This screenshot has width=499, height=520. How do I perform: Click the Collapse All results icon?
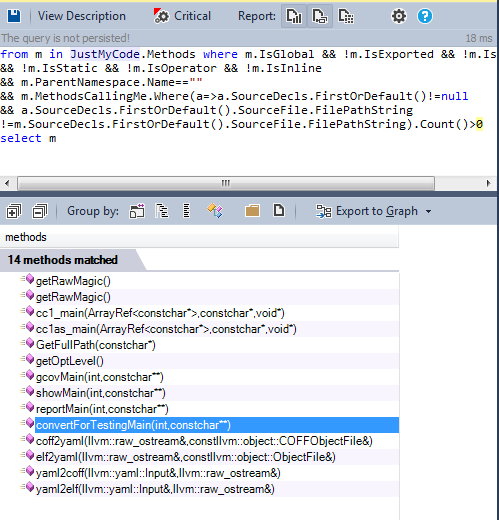[40, 211]
